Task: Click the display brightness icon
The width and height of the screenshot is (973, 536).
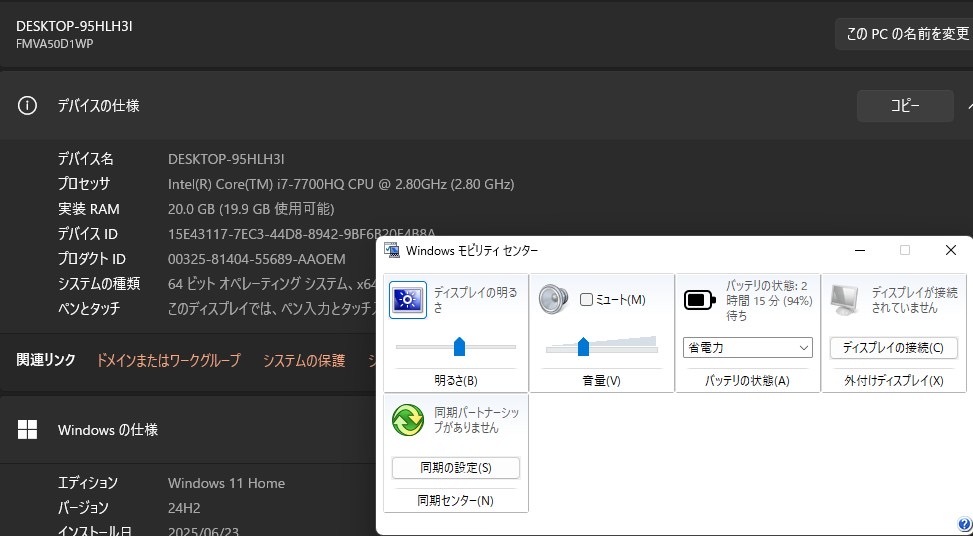Action: [x=408, y=300]
